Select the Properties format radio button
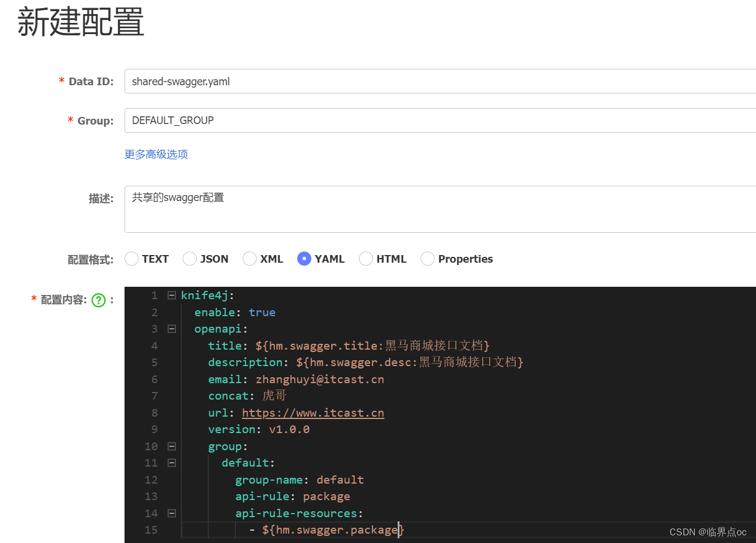756x543 pixels. click(428, 259)
